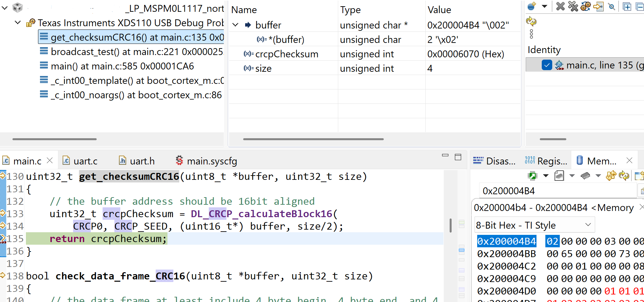644x302 pixels.
Task: Uncheck the main.c line 135 breakpoint
Action: point(547,65)
